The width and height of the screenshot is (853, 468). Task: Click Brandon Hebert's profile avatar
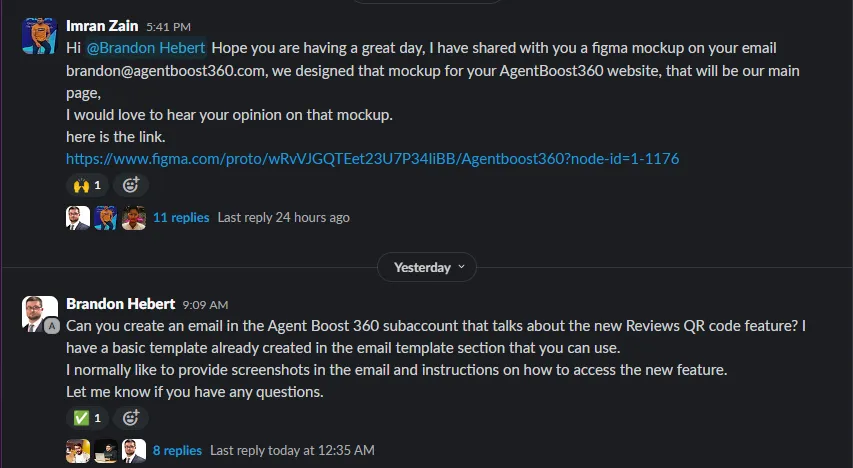pos(39,313)
